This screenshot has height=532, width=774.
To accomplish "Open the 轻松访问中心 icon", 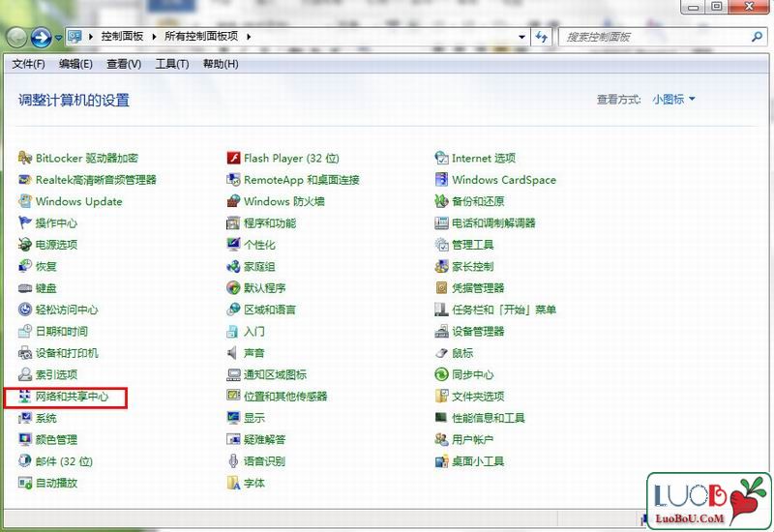I will (x=25, y=310).
